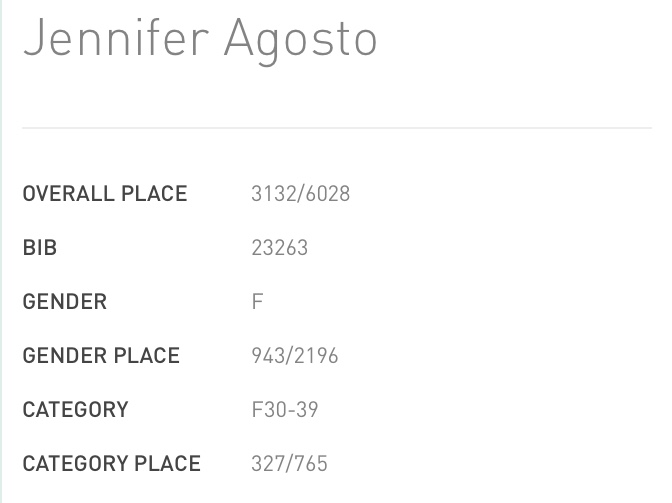The width and height of the screenshot is (672, 503).
Task: Click the teal vertical bar at left edge
Action: pyautogui.click(x=1, y=252)
